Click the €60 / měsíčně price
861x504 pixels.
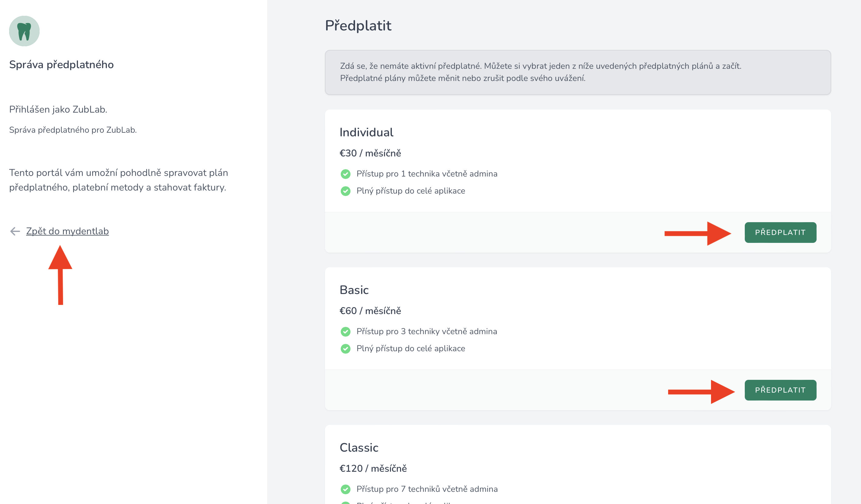tap(370, 311)
